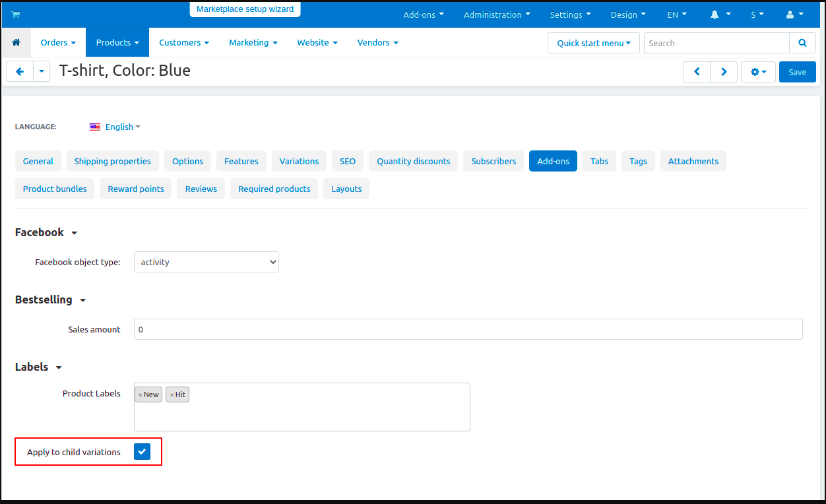826x504 pixels.
Task: Go back using the left arrow button
Action: pyautogui.click(x=20, y=72)
